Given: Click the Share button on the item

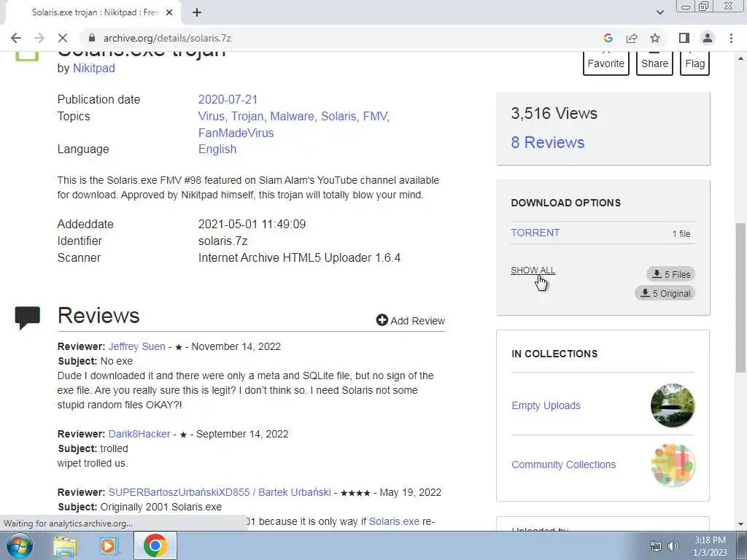Looking at the screenshot, I should point(654,63).
